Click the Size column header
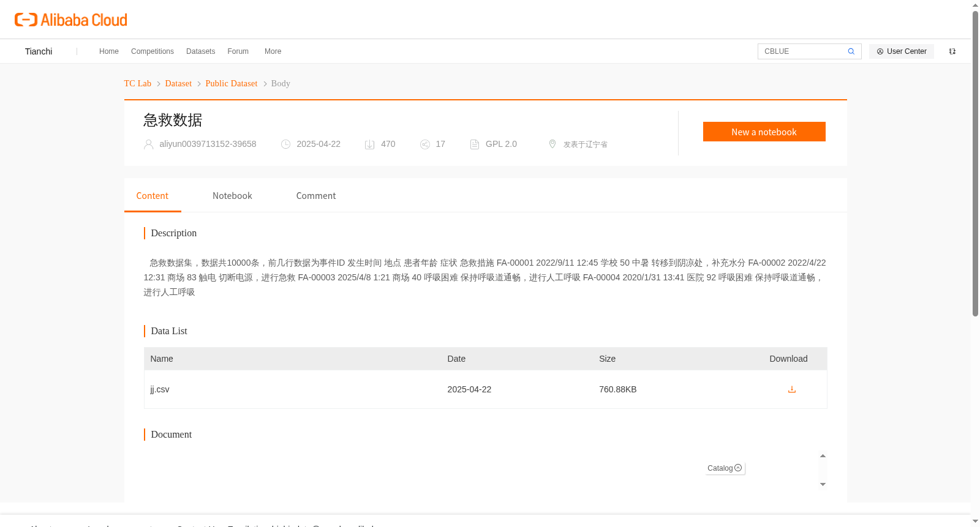Screen dimensions: 980x527 pyautogui.click(x=607, y=359)
